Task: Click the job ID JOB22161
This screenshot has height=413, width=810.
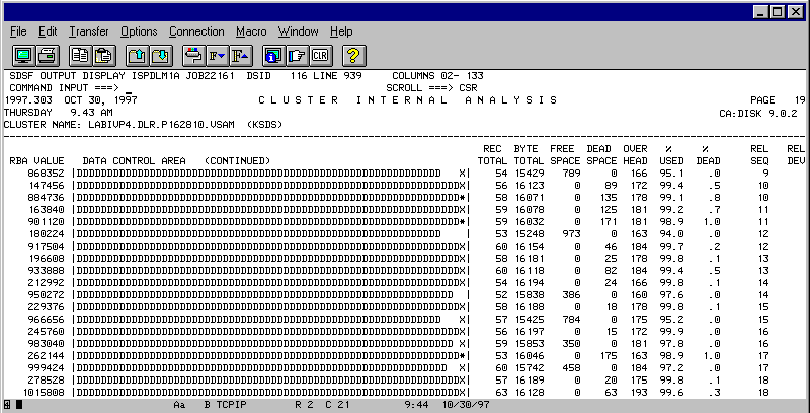Action: (x=211, y=76)
